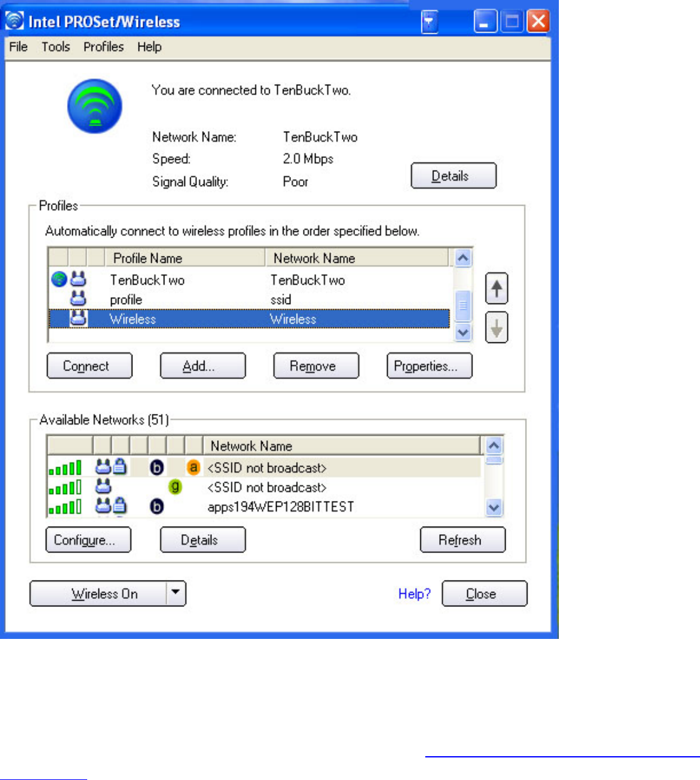Click the profile type icon in TenBuckTwo row
Image resolution: width=700 pixels, height=780 pixels.
coord(78,279)
